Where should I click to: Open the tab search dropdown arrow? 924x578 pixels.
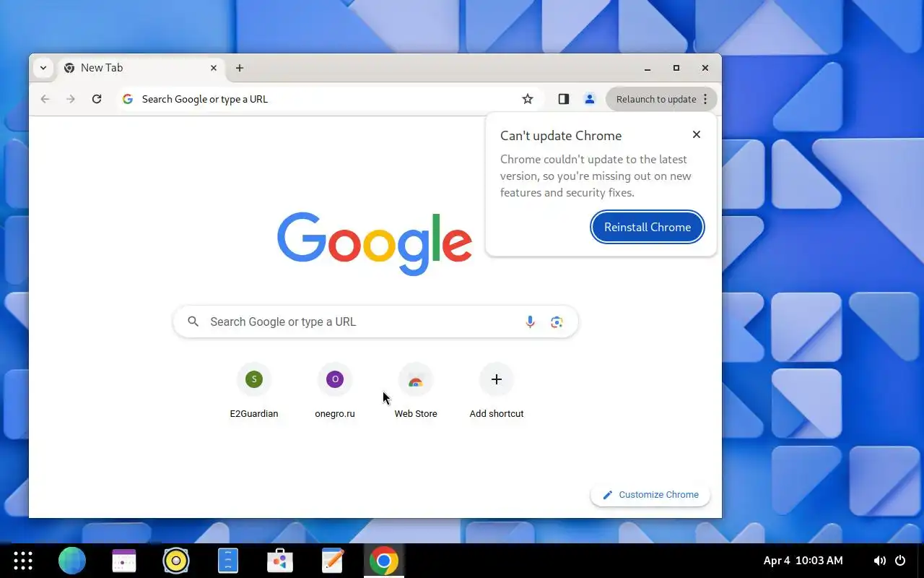click(43, 68)
